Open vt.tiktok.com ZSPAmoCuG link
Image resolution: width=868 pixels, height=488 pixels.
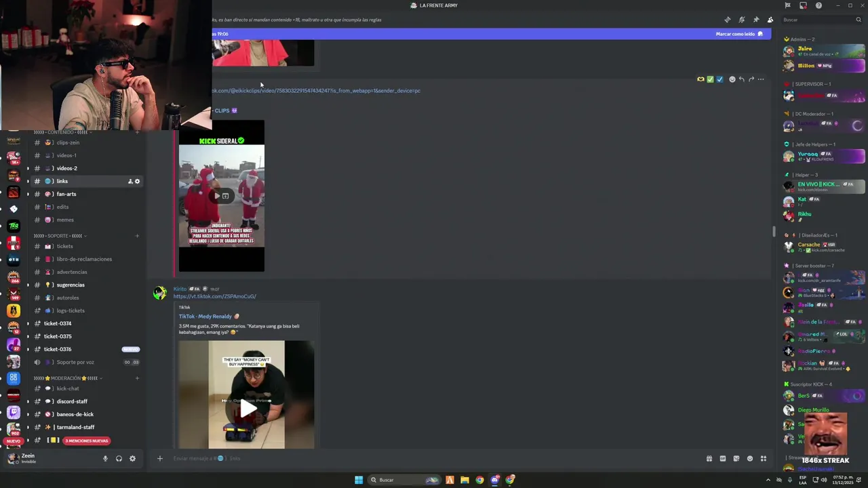coord(214,296)
